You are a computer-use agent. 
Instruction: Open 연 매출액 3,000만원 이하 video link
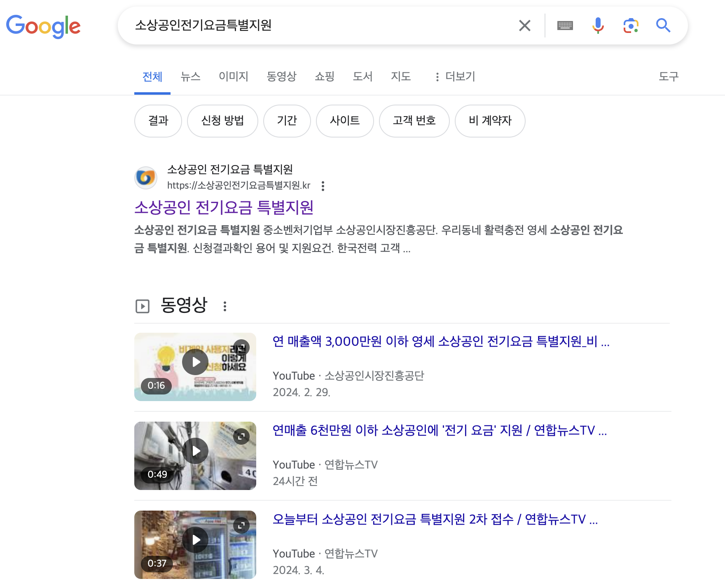point(441,341)
